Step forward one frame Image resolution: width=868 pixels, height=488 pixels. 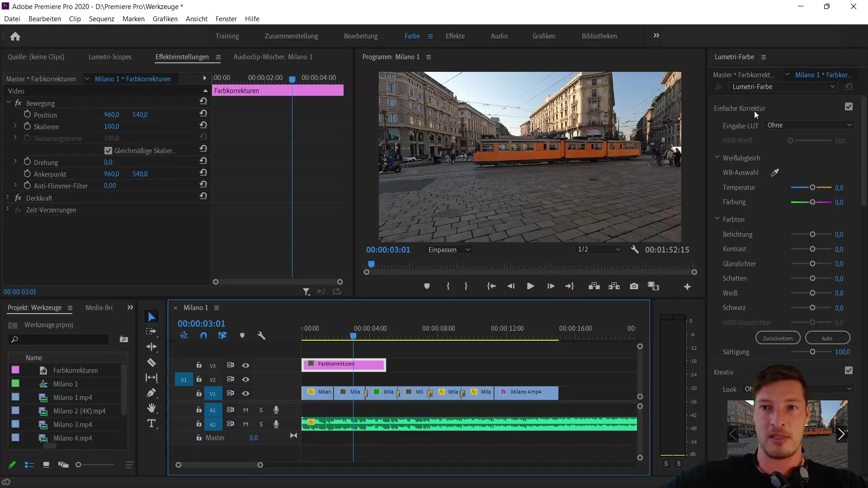(x=551, y=286)
